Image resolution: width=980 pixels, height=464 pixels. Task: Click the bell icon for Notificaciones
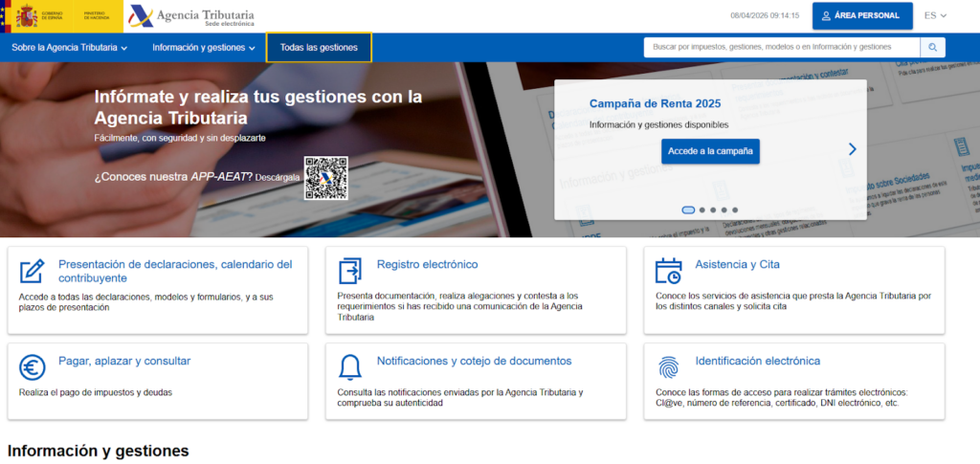(350, 367)
